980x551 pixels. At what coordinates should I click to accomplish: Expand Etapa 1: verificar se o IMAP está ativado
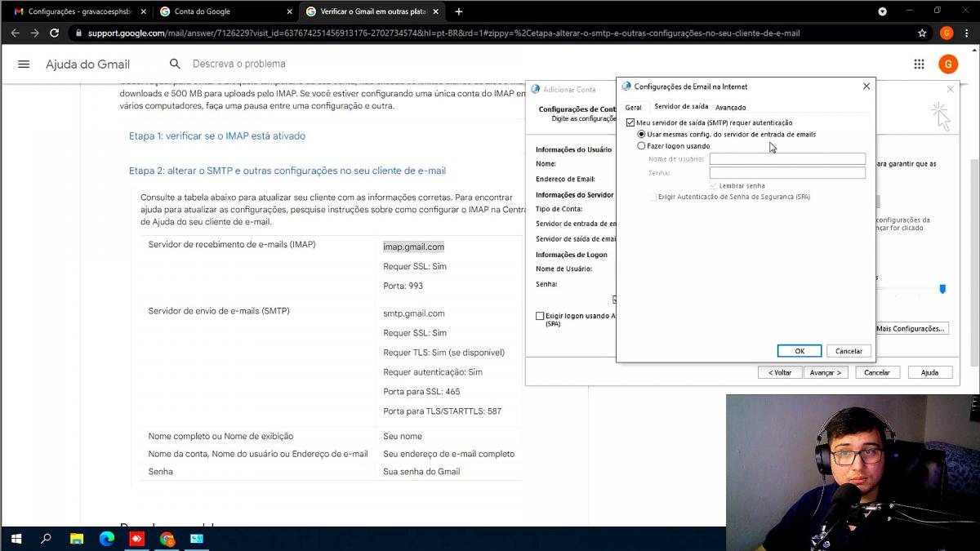[217, 136]
